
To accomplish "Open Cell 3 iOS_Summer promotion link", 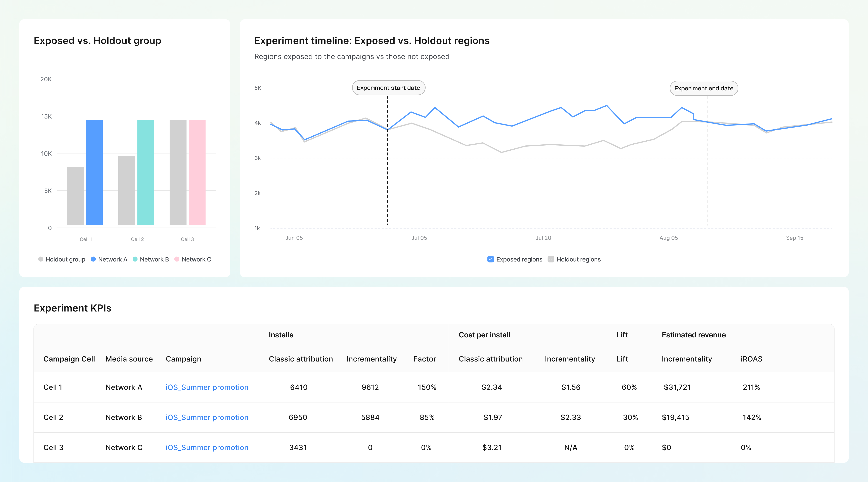I will click(x=207, y=447).
